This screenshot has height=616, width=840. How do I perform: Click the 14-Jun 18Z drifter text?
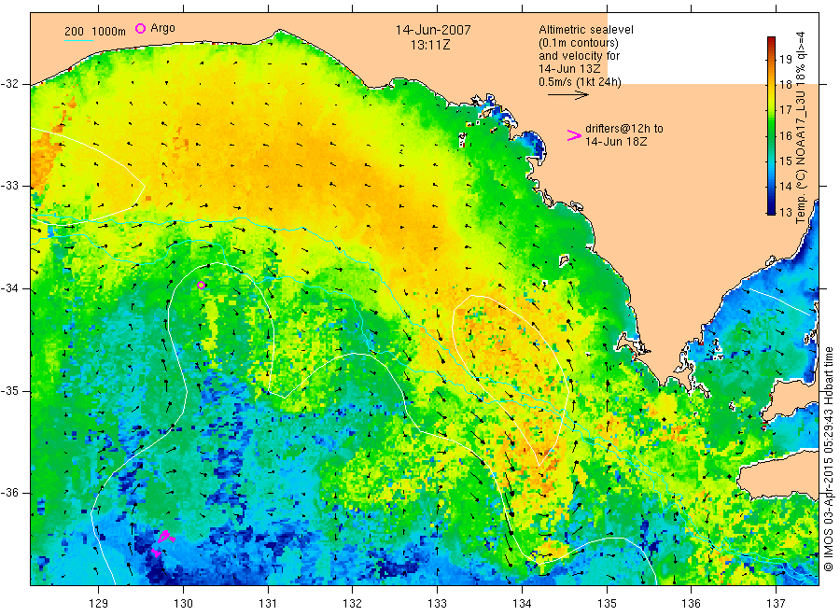coord(616,142)
